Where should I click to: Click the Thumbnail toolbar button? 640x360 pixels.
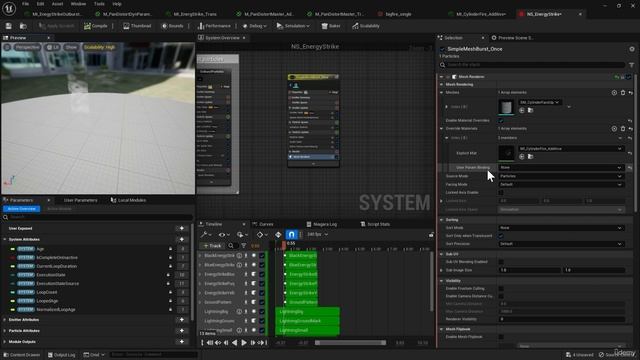pyautogui.click(x=137, y=26)
